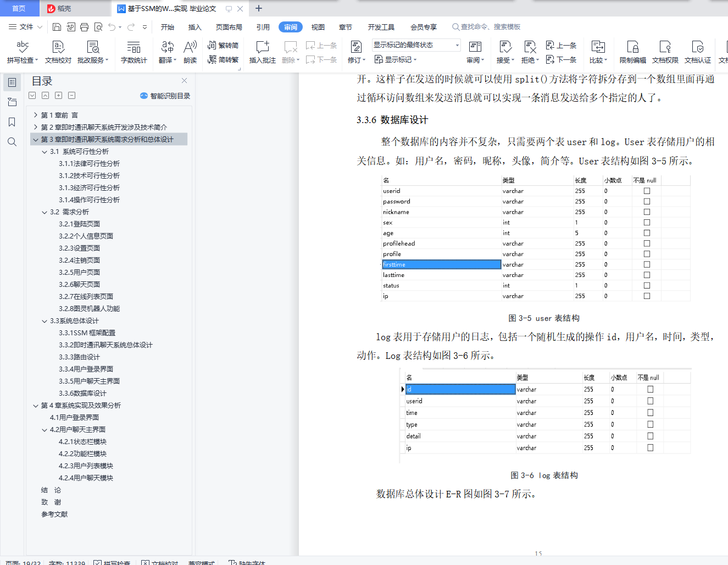
Task: Open 文档权限 document permissions
Action: (x=665, y=52)
